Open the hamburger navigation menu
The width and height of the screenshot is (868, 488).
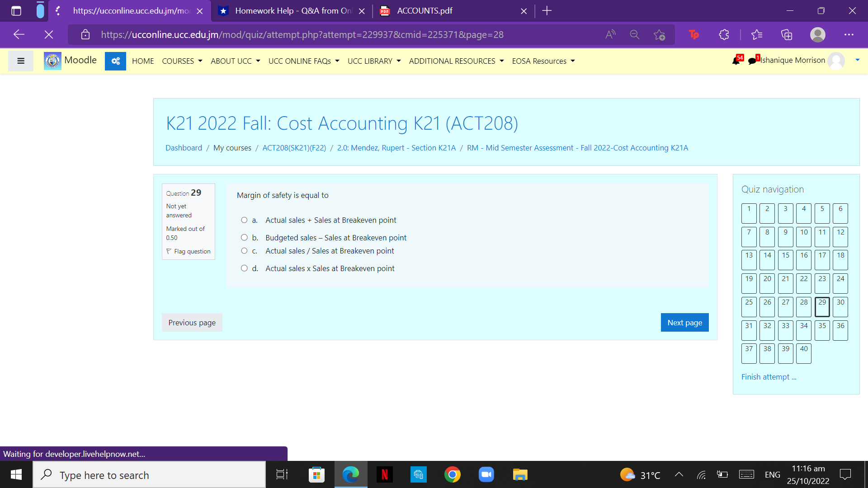pos(20,61)
